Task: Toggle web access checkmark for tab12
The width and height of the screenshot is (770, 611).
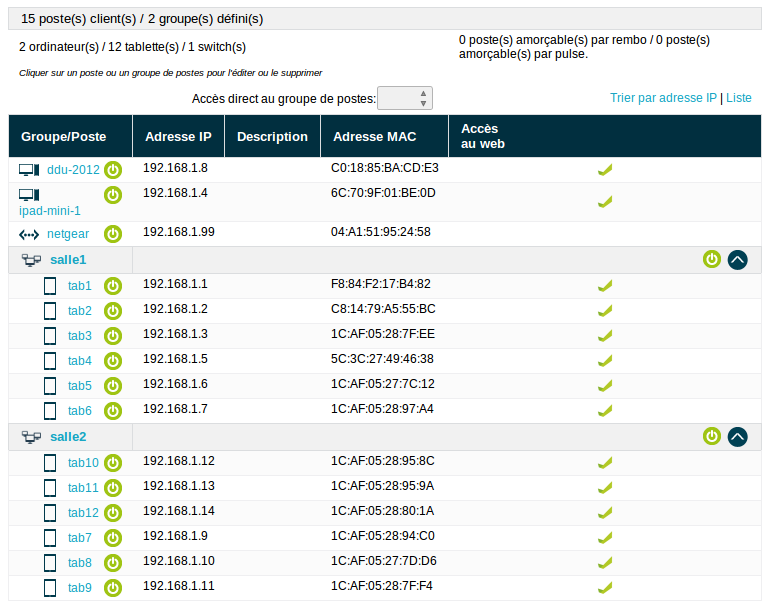Action: point(605,513)
